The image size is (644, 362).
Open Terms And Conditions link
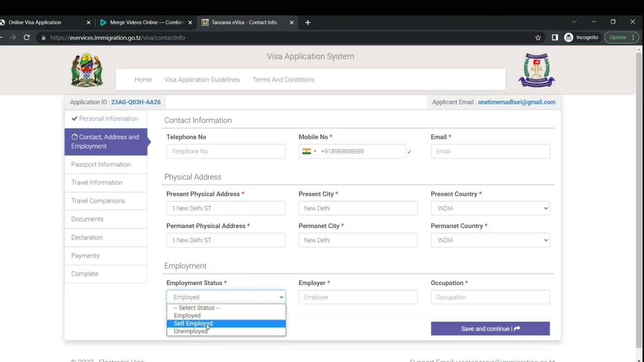click(x=283, y=79)
